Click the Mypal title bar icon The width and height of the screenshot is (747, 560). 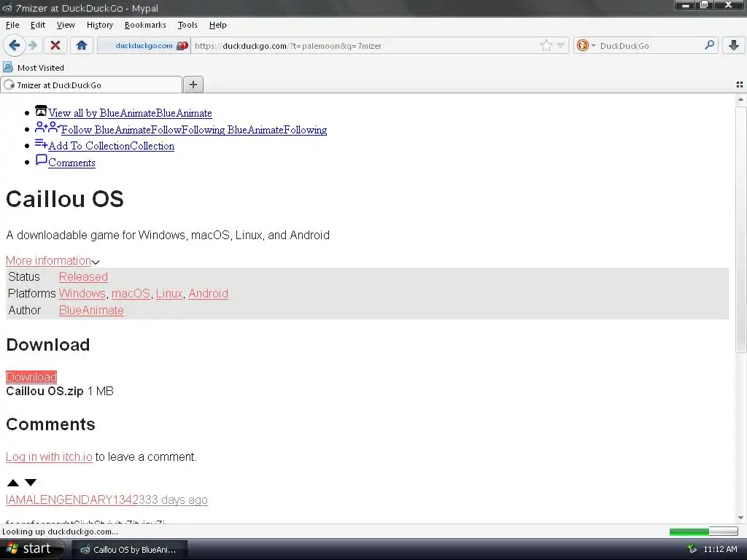(7, 7)
